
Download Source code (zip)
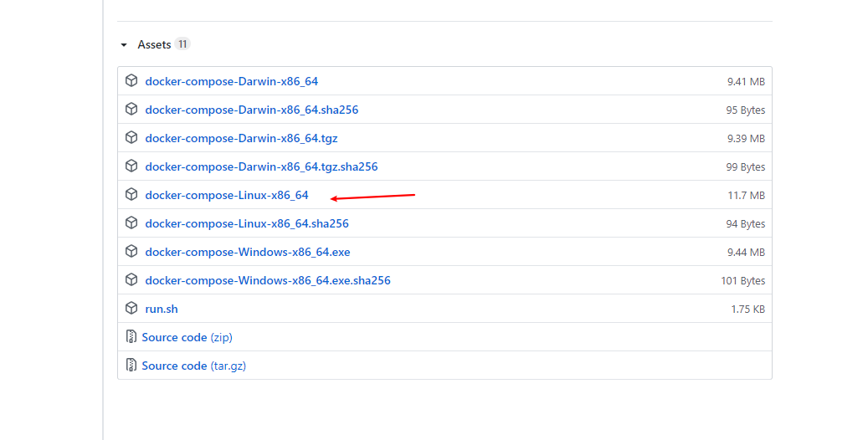tap(187, 338)
